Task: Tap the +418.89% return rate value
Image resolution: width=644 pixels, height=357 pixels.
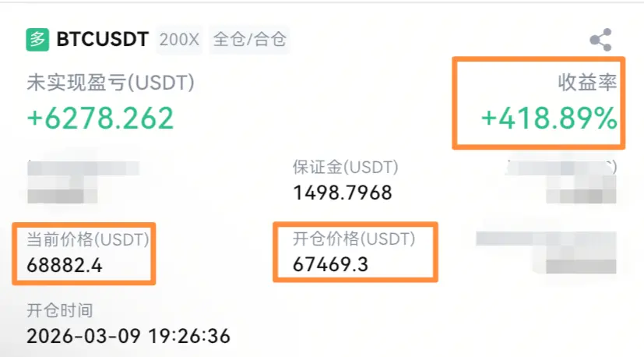Action: point(549,118)
